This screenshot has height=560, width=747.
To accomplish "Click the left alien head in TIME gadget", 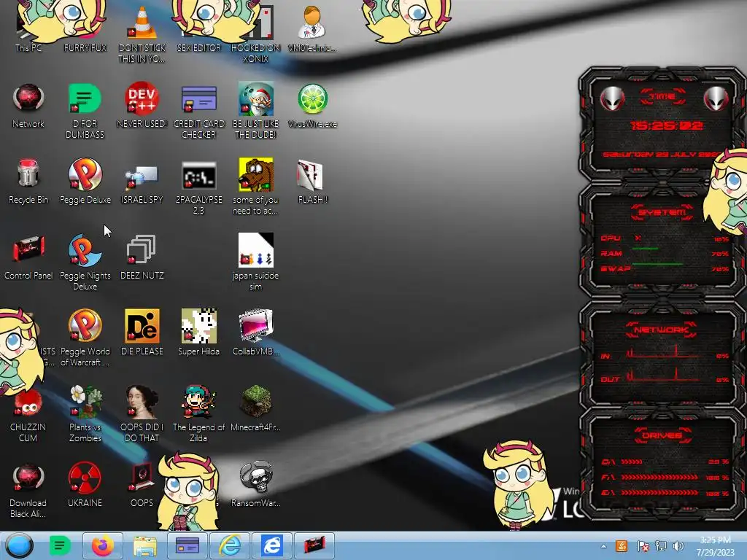I will 612,98.
